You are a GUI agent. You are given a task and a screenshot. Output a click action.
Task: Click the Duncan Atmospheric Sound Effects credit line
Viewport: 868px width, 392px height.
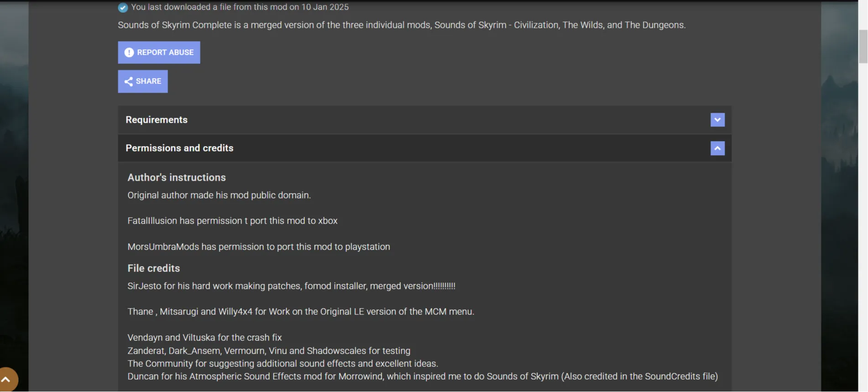tap(423, 376)
